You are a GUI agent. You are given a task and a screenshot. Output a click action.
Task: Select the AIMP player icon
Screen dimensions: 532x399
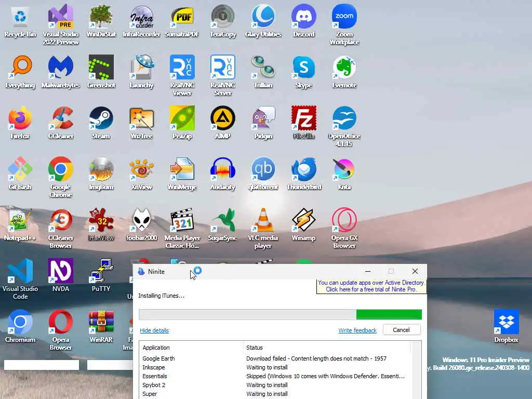223,123
